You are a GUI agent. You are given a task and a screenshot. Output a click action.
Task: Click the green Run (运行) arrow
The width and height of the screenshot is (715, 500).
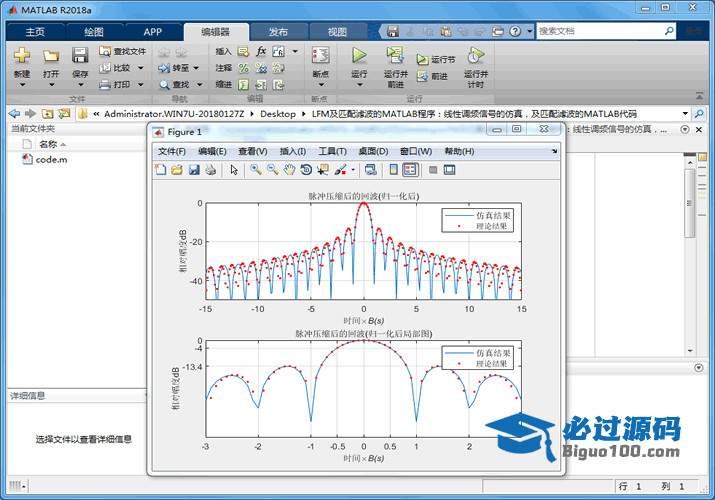[359, 56]
